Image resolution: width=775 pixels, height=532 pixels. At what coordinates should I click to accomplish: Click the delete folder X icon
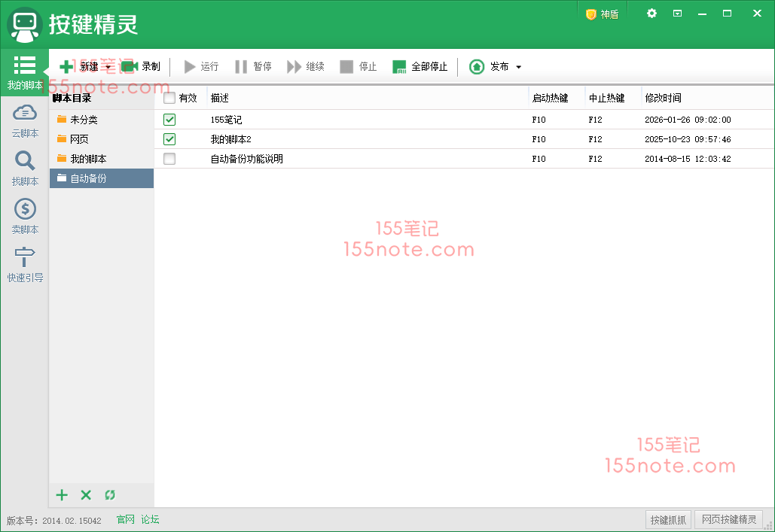(x=86, y=495)
